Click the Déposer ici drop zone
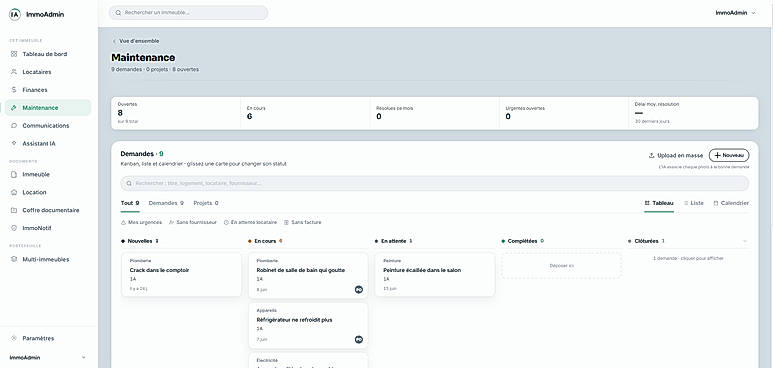 (562, 266)
